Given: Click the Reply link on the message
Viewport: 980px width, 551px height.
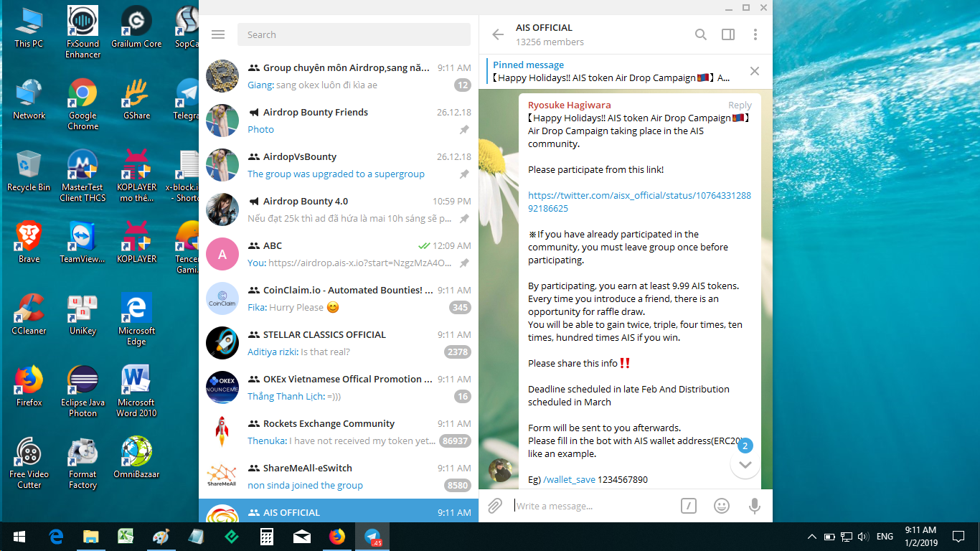Looking at the screenshot, I should pos(740,105).
